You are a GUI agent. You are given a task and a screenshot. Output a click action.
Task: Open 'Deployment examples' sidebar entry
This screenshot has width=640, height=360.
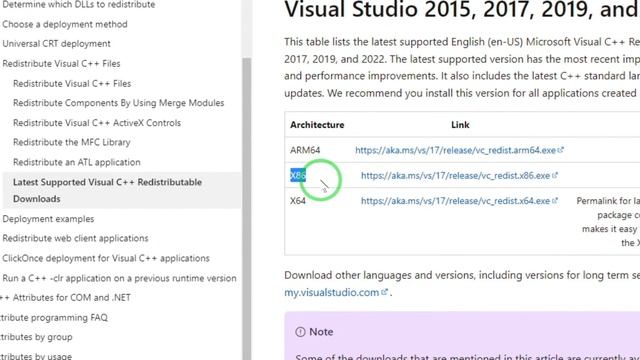pos(48,219)
